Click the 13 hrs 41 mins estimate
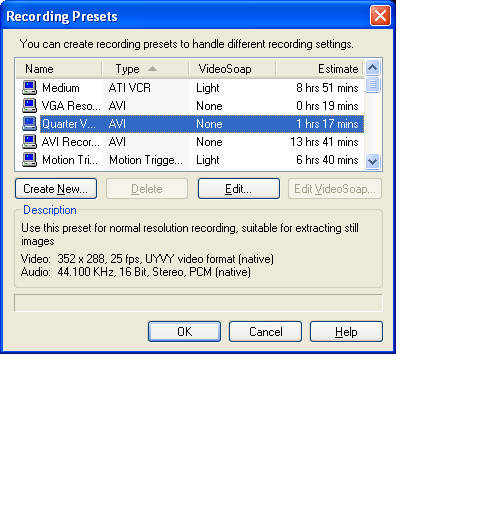Image resolution: width=492 pixels, height=513 pixels. coord(324,142)
